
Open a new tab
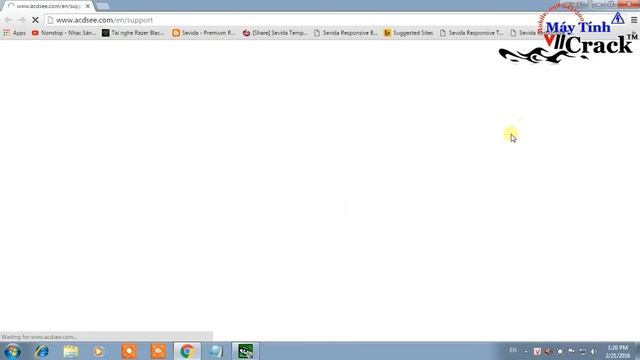point(102,6)
